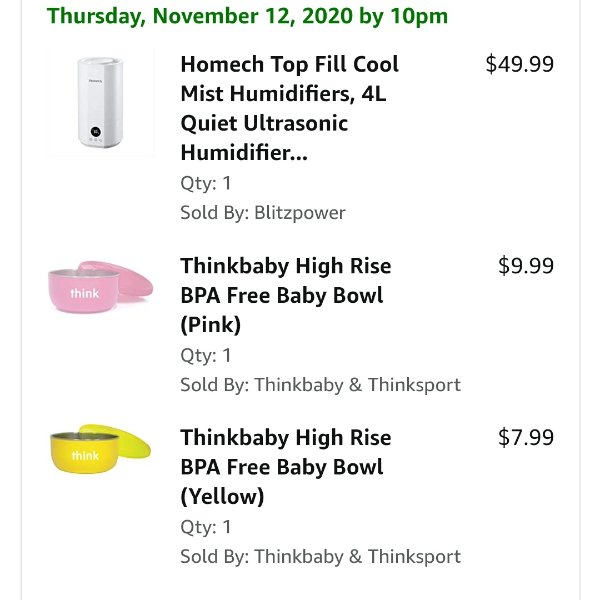Image resolution: width=600 pixels, height=600 pixels.
Task: Open the Homech humidifier product image
Action: pyautogui.click(x=101, y=103)
